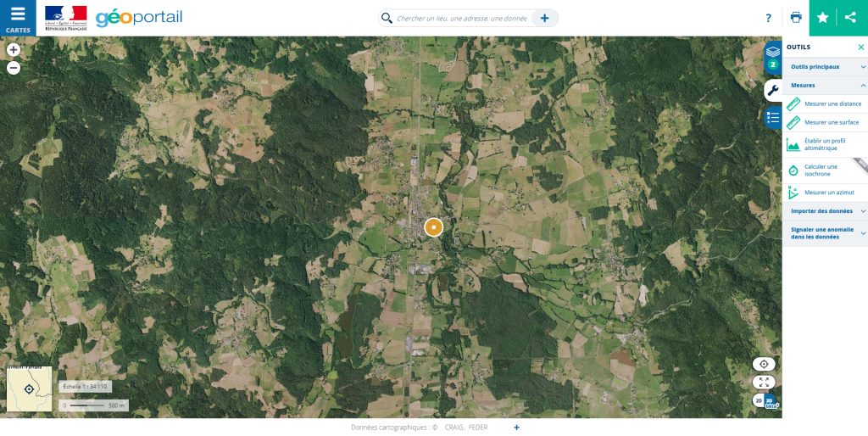Select Calculer une isochrone tool
The width and height of the screenshot is (868, 436).
tap(825, 170)
